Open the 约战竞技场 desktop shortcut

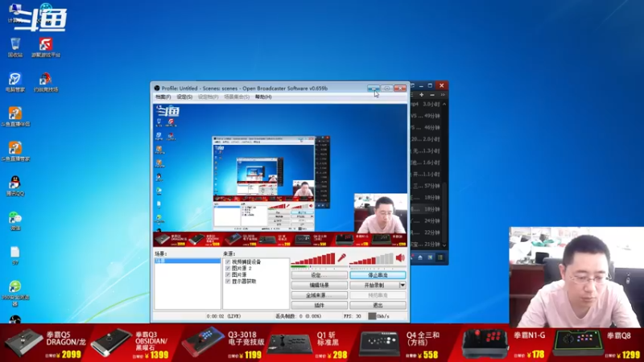[46, 82]
